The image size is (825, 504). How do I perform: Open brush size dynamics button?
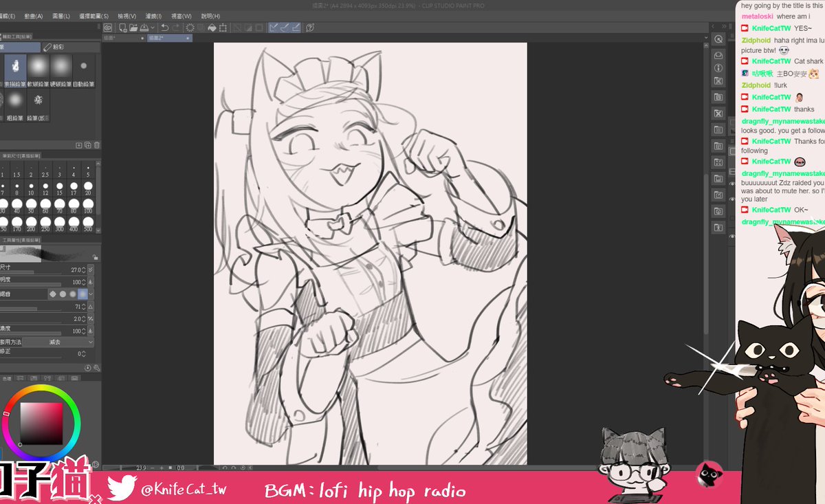(x=91, y=270)
